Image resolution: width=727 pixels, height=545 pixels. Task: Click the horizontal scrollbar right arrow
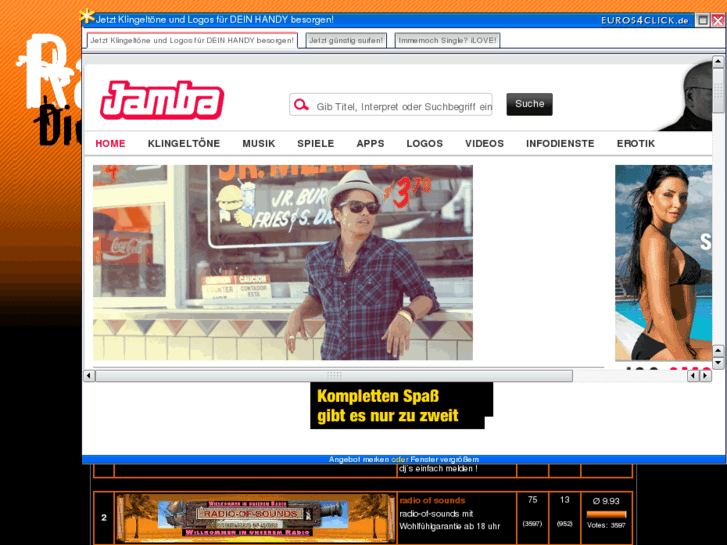(x=705, y=375)
